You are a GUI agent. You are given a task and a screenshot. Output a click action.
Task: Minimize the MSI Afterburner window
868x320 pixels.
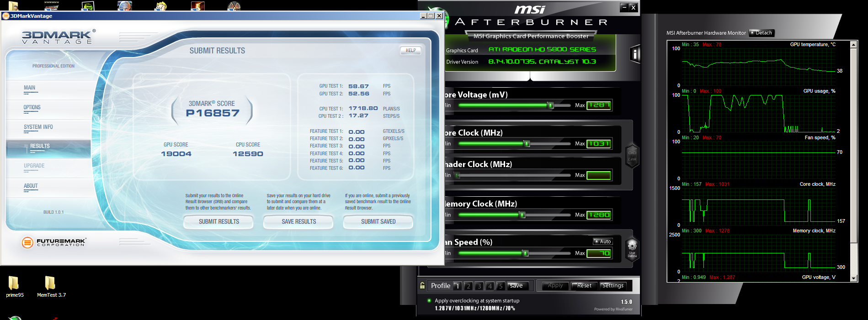pos(624,7)
